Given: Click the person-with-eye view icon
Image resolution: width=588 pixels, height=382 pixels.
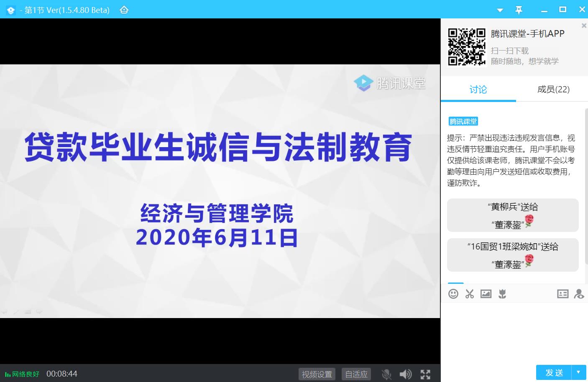Looking at the screenshot, I should tap(579, 294).
